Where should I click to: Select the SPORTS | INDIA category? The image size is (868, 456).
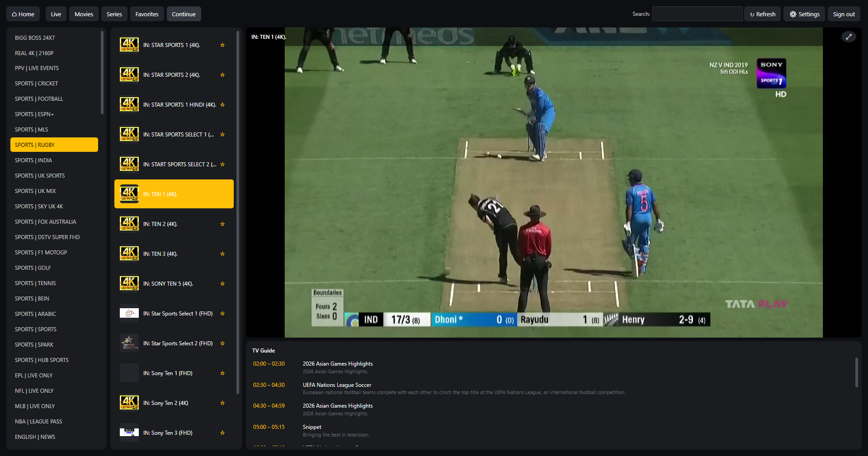click(54, 160)
